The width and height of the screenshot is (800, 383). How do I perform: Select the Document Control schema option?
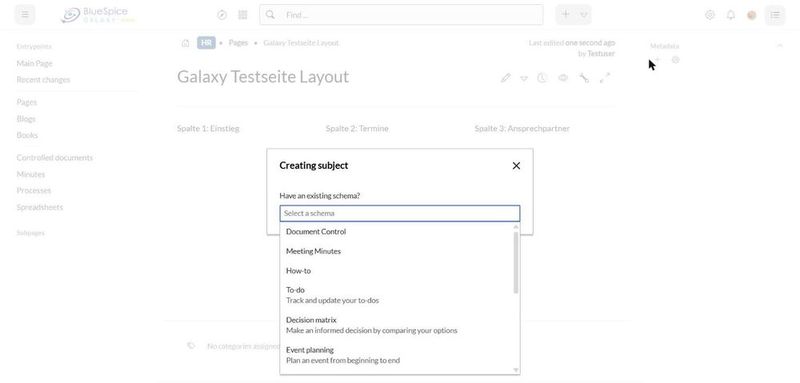(x=399, y=232)
